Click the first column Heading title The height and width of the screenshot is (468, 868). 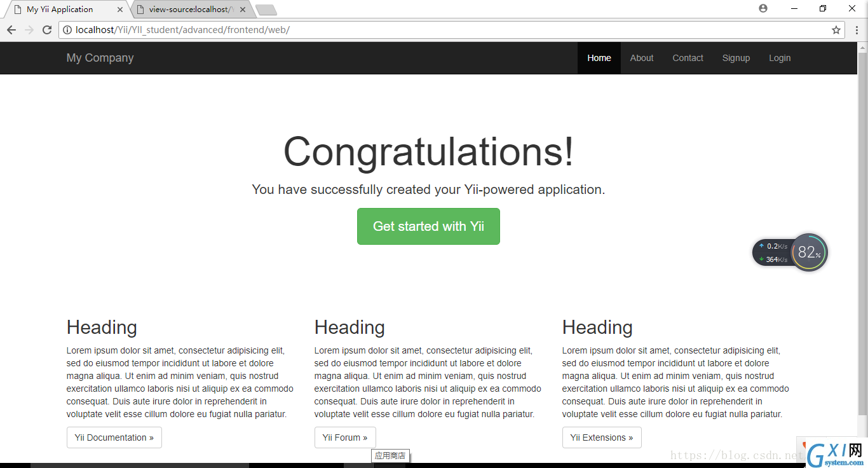102,327
